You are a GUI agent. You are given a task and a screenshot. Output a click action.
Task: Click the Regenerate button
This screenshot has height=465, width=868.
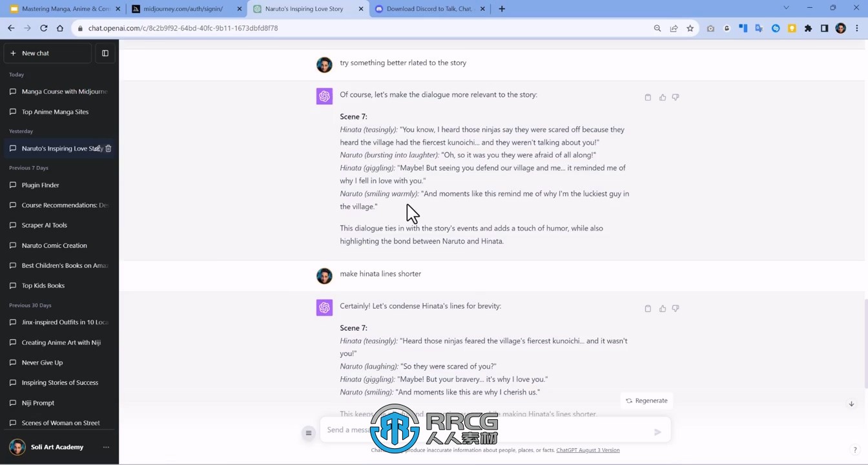pyautogui.click(x=646, y=400)
